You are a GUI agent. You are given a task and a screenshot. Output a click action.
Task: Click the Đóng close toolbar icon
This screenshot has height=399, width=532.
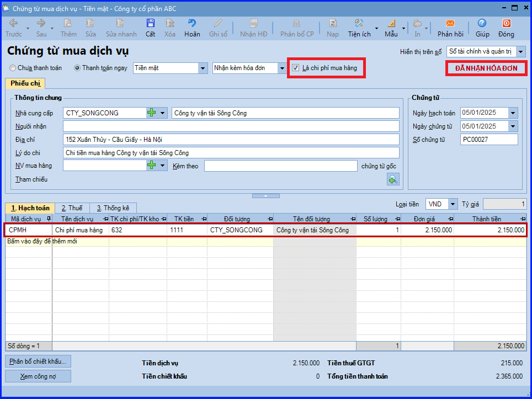pyautogui.click(x=506, y=23)
